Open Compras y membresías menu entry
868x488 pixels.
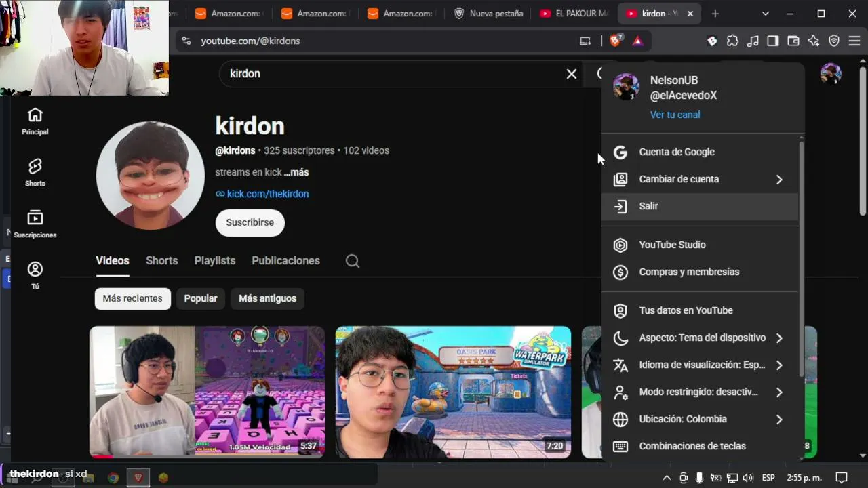point(699,272)
